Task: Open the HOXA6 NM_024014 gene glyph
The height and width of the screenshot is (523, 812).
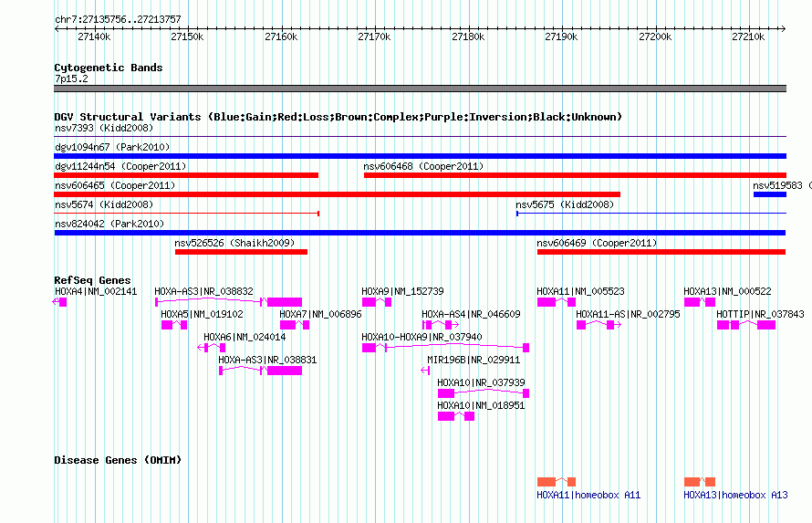Action: click(212, 348)
